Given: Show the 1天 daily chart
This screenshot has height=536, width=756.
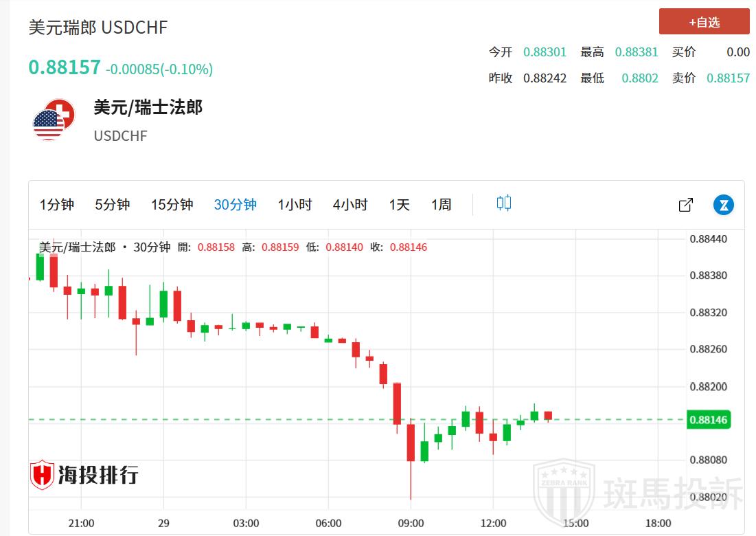Looking at the screenshot, I should pos(399,205).
